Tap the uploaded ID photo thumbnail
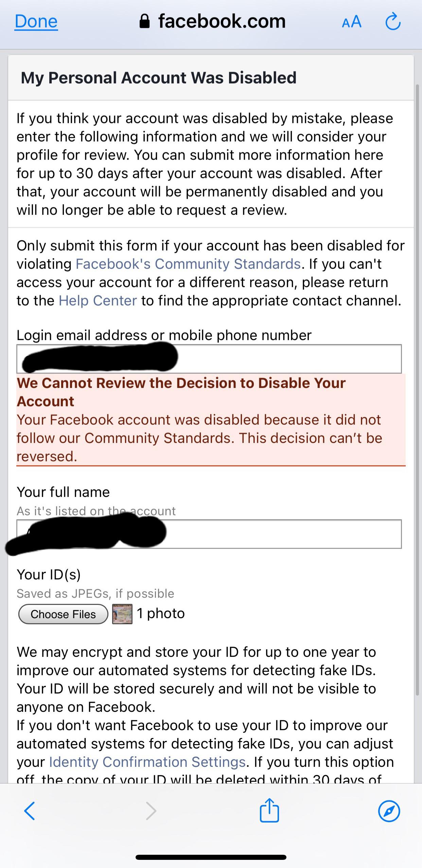This screenshot has width=422, height=868. 121,613
